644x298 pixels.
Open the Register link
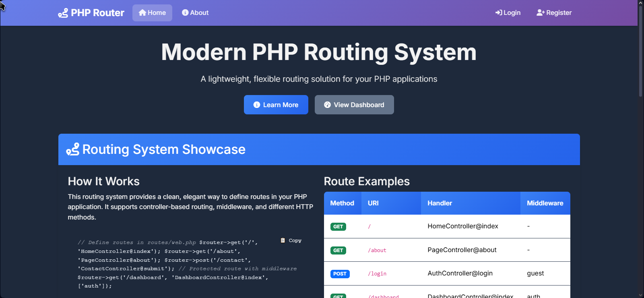(554, 13)
